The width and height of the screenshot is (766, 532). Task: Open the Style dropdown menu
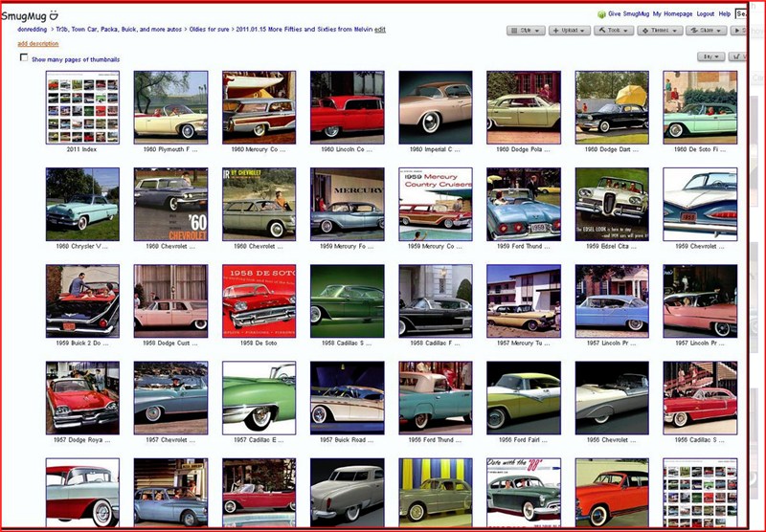coord(526,31)
